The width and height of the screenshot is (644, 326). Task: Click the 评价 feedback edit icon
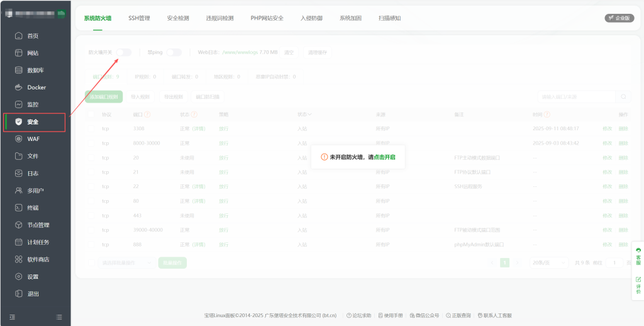(x=638, y=279)
